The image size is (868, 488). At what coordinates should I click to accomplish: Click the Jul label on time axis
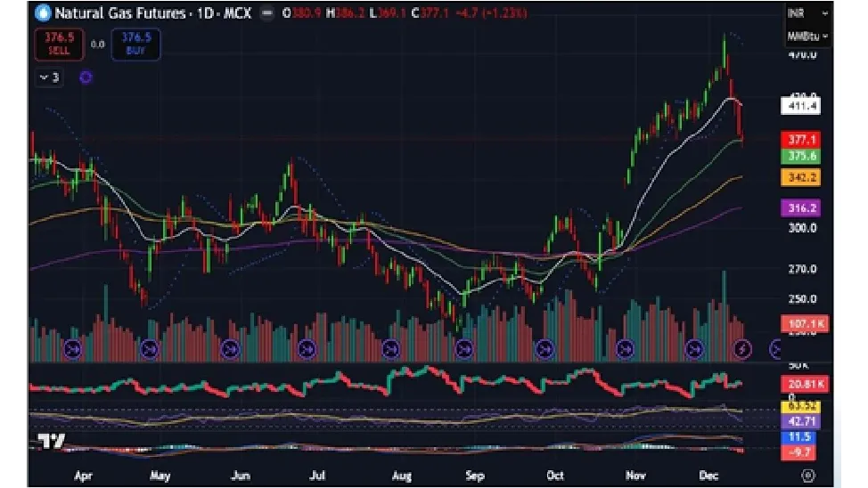317,476
